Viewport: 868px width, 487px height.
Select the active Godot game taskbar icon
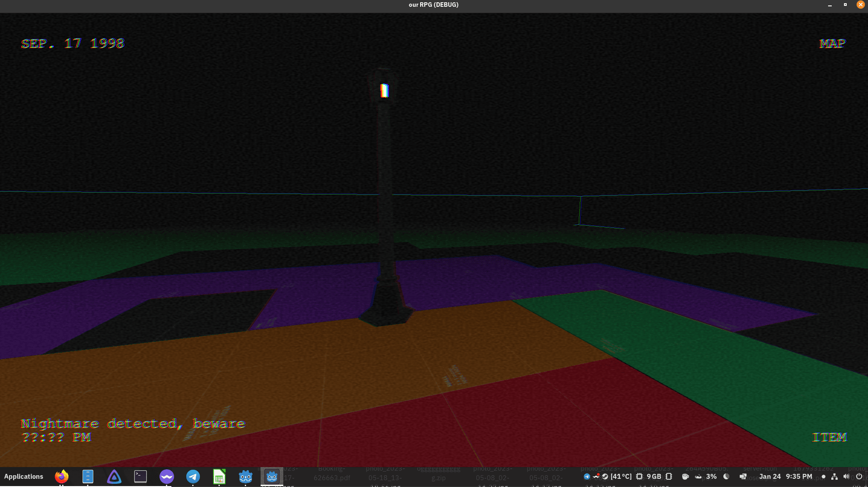pos(272,477)
